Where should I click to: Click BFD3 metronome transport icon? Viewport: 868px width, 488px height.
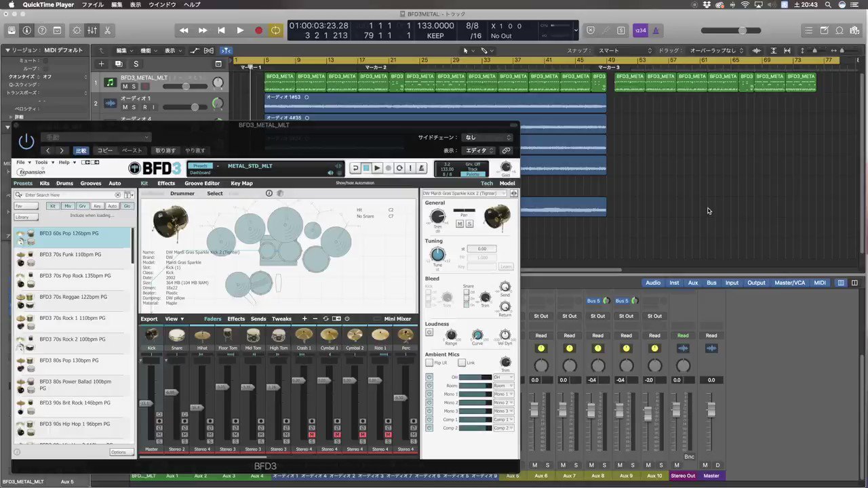(422, 168)
